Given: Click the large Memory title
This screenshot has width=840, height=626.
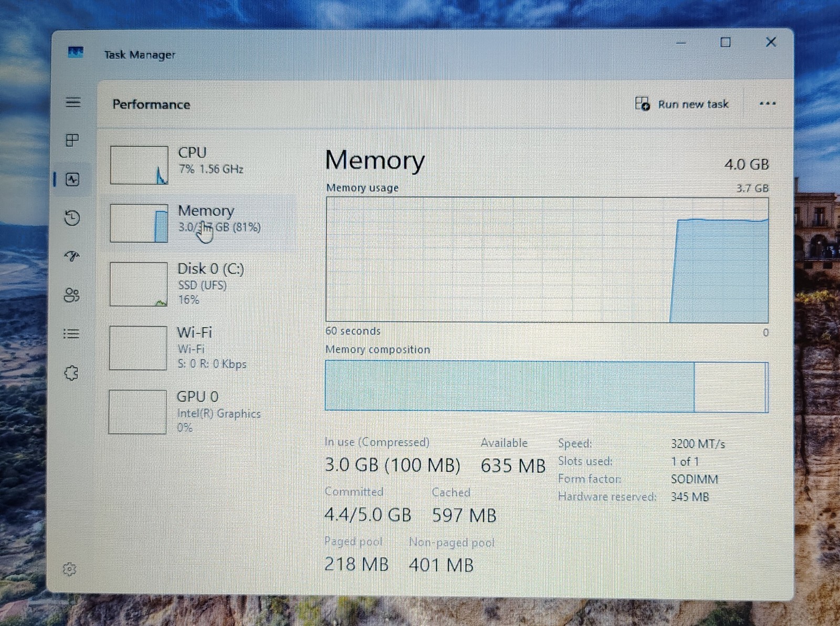Looking at the screenshot, I should [x=375, y=160].
